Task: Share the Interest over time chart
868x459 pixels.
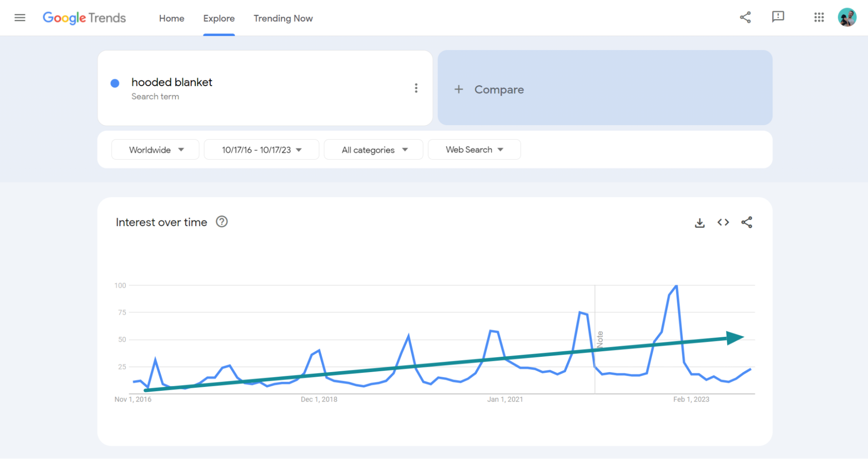Action: [x=747, y=222]
